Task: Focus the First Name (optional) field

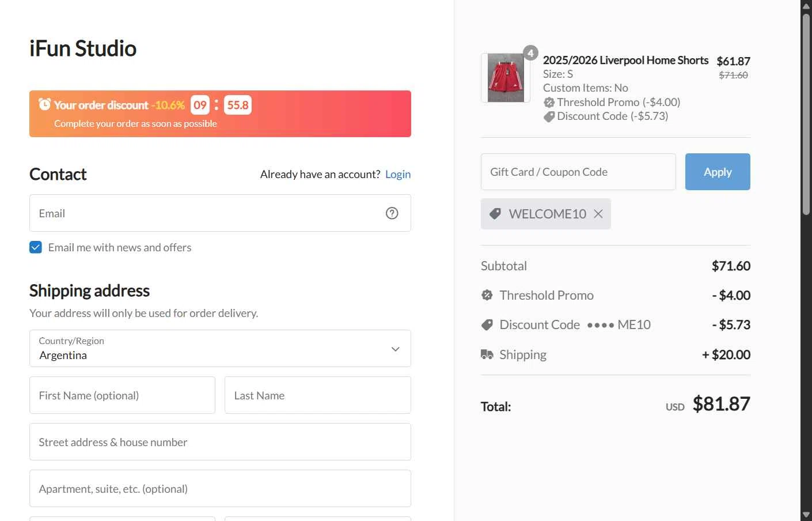Action: pos(122,395)
